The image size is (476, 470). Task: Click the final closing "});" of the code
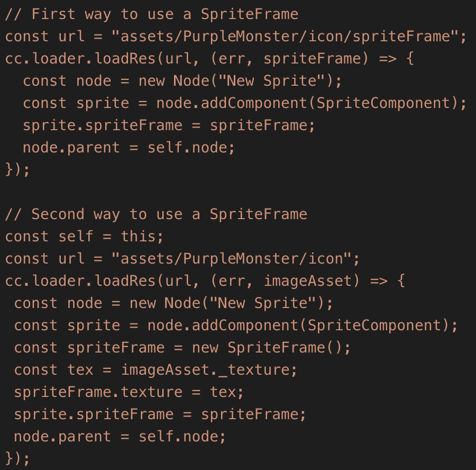(17, 458)
